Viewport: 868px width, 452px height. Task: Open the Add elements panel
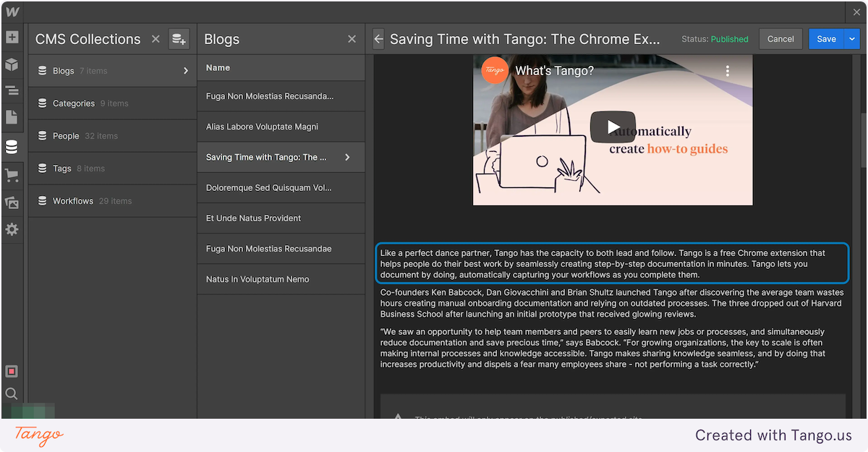tap(12, 37)
